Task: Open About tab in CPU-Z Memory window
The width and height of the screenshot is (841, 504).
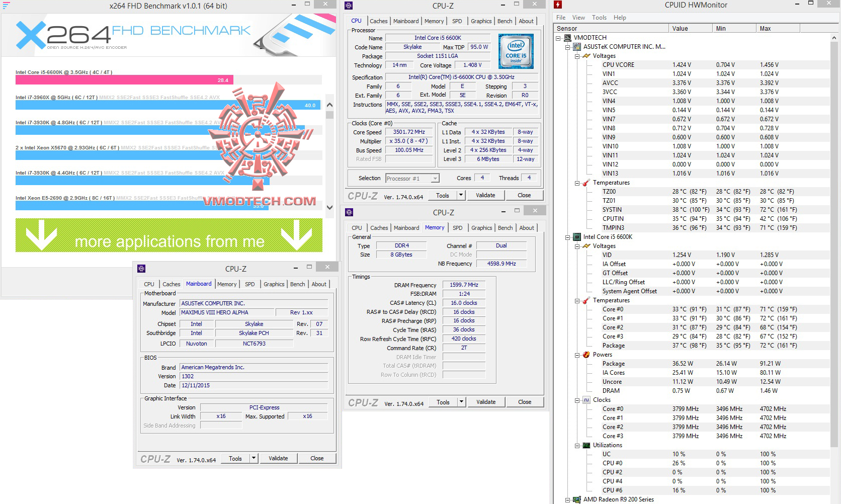Action: [527, 228]
